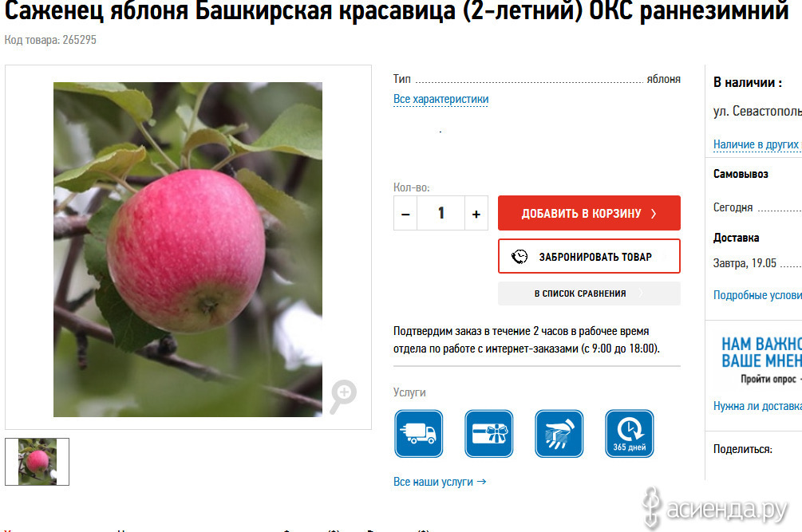This screenshot has height=532, width=802.
Task: Open 'Нужна ли доставка' link
Action: point(757,406)
